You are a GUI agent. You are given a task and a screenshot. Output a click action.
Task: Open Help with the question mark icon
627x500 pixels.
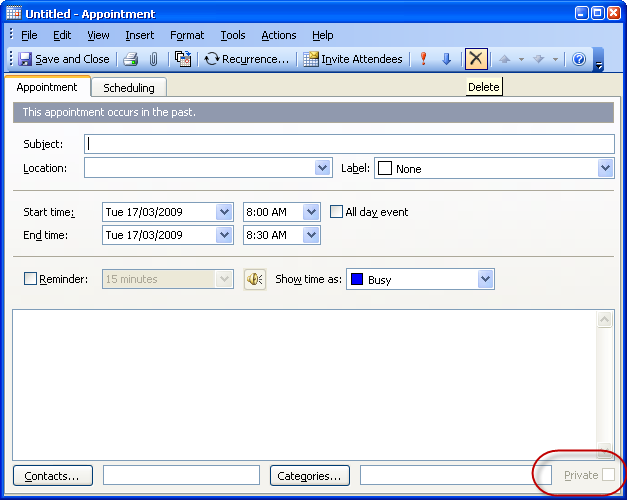(x=578, y=59)
